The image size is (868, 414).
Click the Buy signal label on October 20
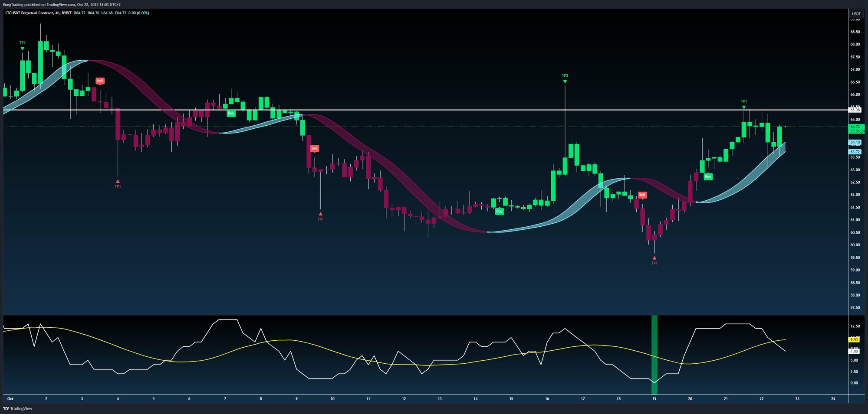pyautogui.click(x=708, y=176)
